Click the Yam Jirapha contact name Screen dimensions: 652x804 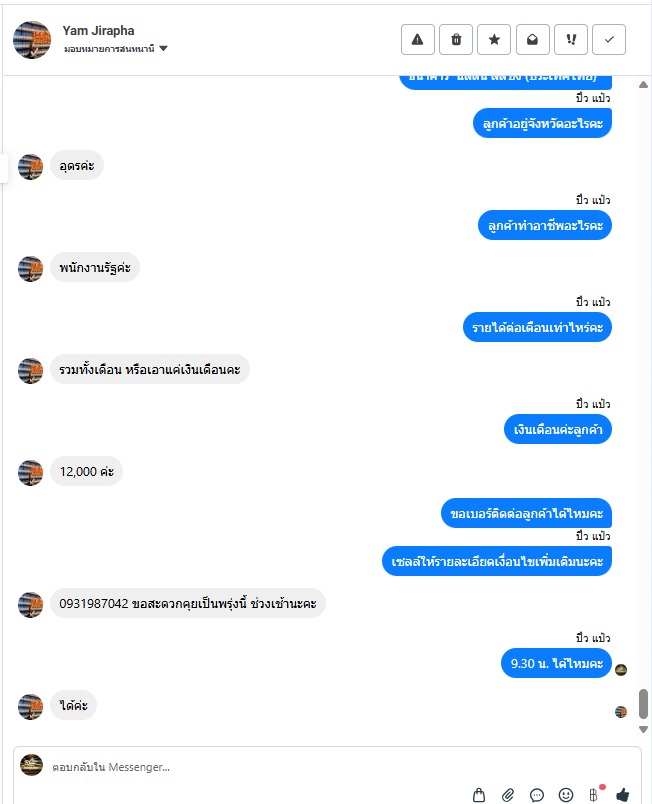[98, 31]
